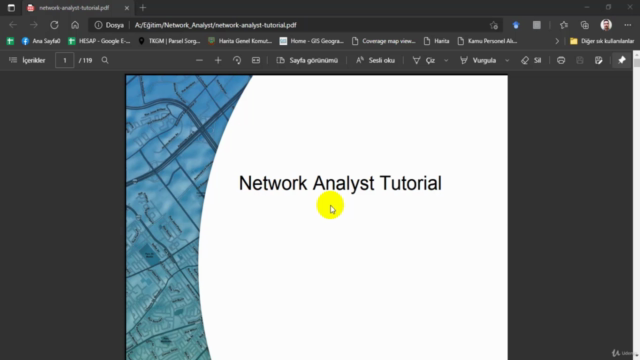The image size is (640, 360).
Task: Open the gray square extension icon
Action: tap(537, 25)
